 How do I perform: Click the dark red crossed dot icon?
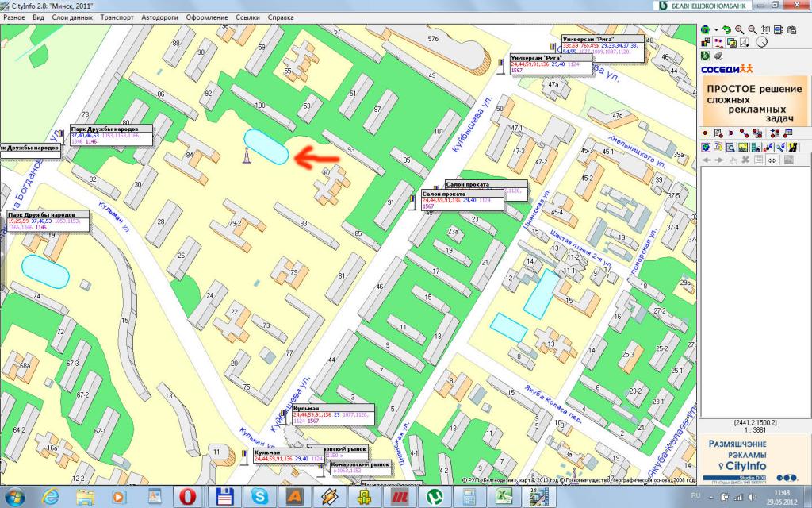point(731,133)
